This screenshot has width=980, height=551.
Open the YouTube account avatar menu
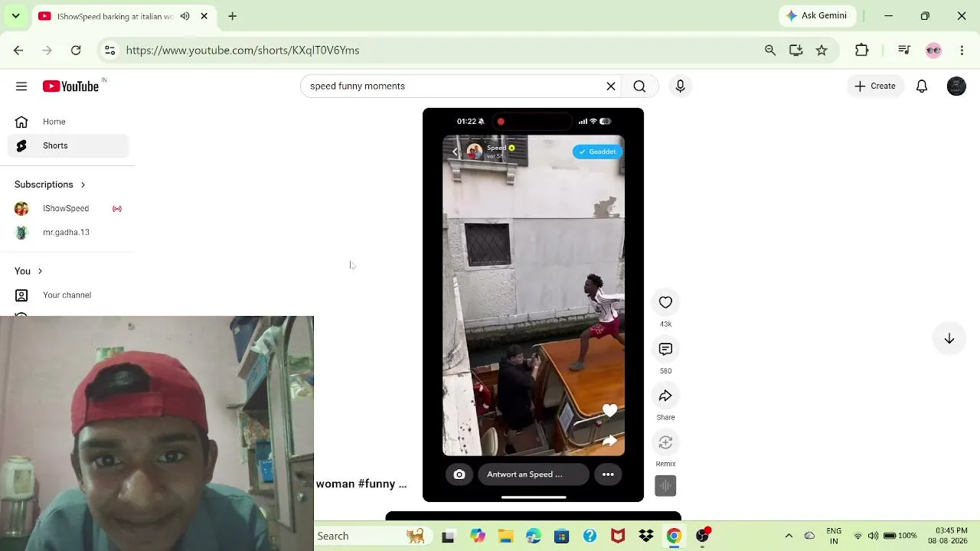click(x=956, y=86)
